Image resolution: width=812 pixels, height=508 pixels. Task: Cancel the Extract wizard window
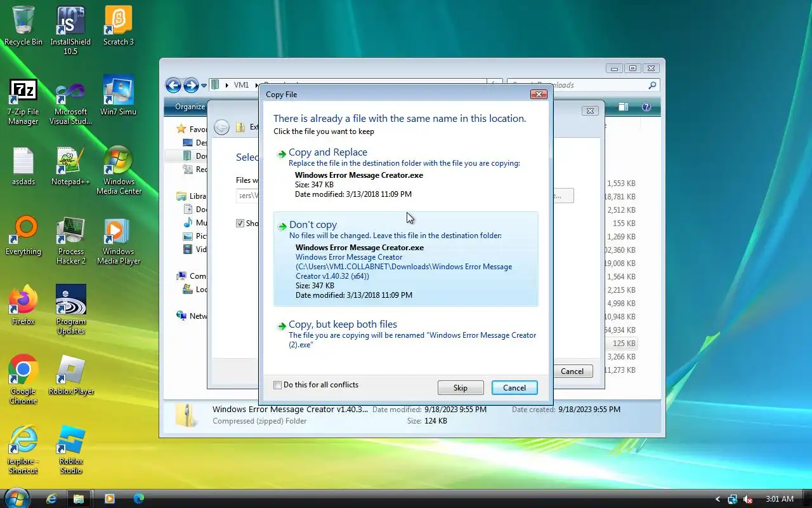click(x=572, y=371)
